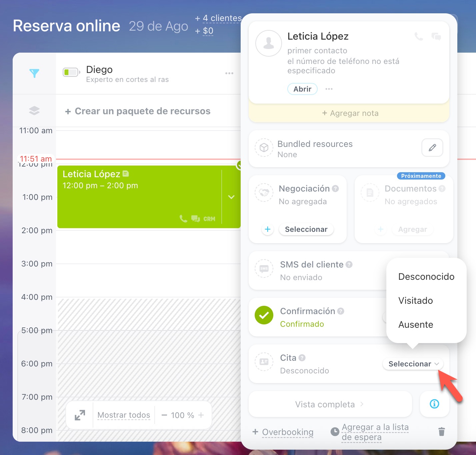476x455 pixels.
Task: Add negotiation with blue plus button
Action: (x=267, y=229)
